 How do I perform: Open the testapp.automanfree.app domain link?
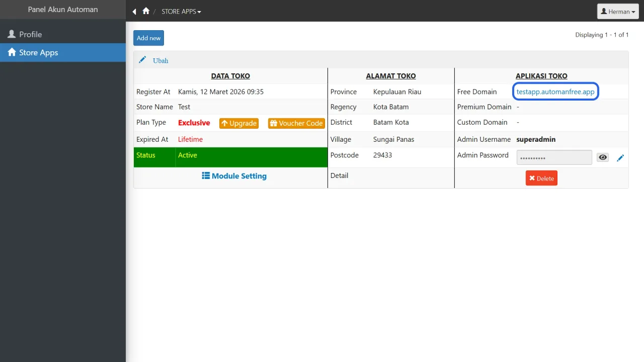click(x=555, y=92)
